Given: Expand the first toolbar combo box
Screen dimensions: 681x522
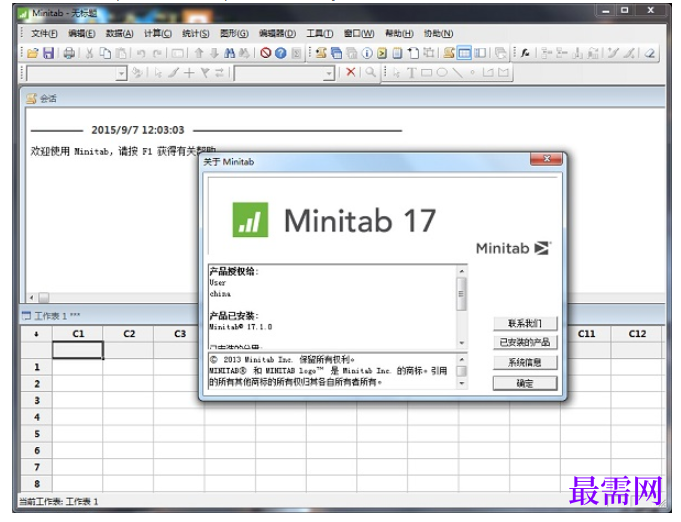Looking at the screenshot, I should point(122,73).
